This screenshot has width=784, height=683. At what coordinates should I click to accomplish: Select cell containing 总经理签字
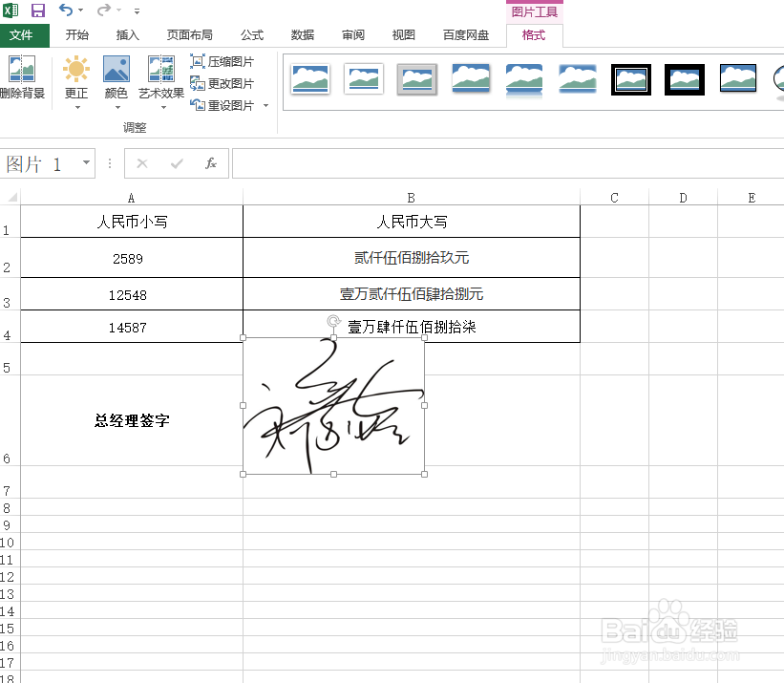point(130,420)
